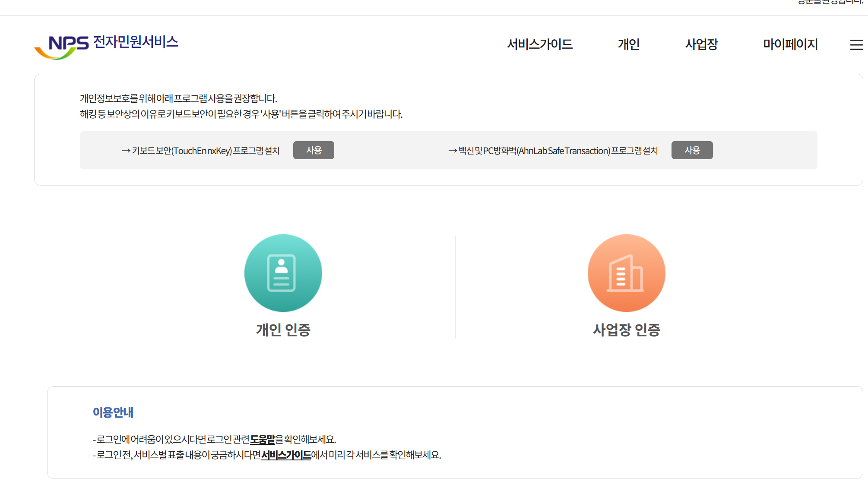Screen dimensions: 868x491
Task: Select the 사업장 인증 text label
Action: tap(626, 330)
